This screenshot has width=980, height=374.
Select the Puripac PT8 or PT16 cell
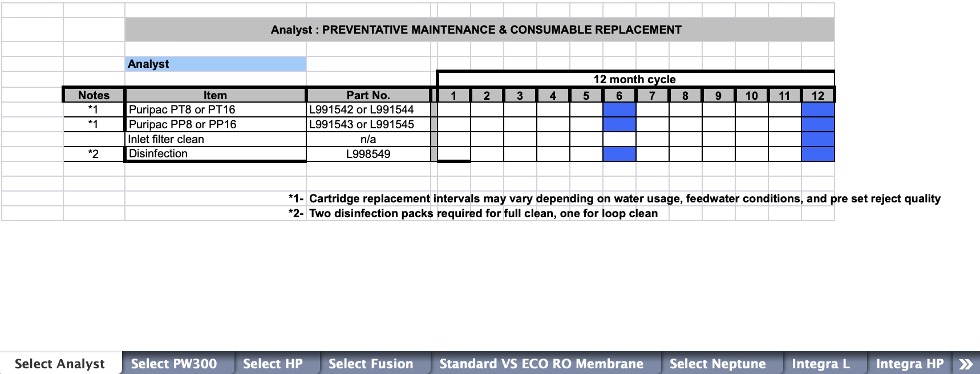pyautogui.click(x=216, y=109)
